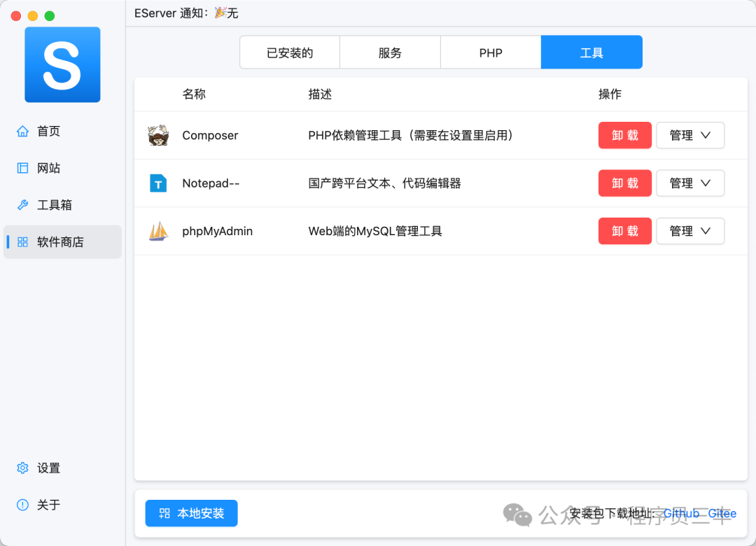Switch to the 已安装的 tab

click(x=290, y=52)
